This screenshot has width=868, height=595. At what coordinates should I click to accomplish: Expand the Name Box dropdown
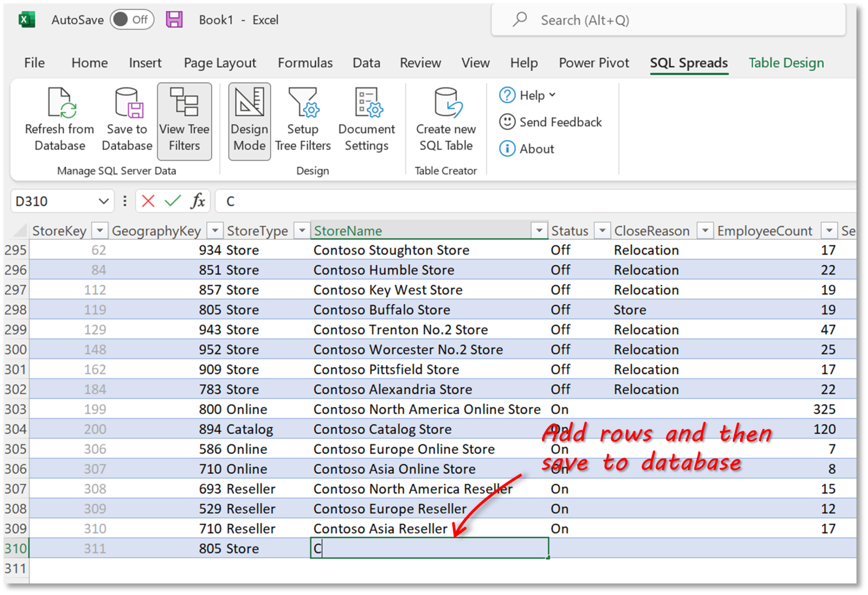(103, 201)
